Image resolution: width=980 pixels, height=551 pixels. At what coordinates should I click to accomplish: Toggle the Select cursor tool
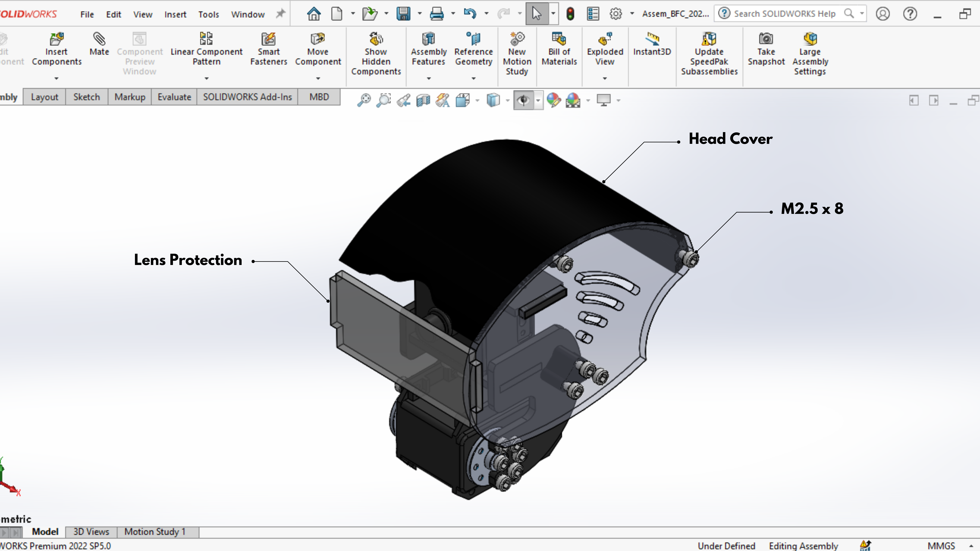click(x=536, y=14)
